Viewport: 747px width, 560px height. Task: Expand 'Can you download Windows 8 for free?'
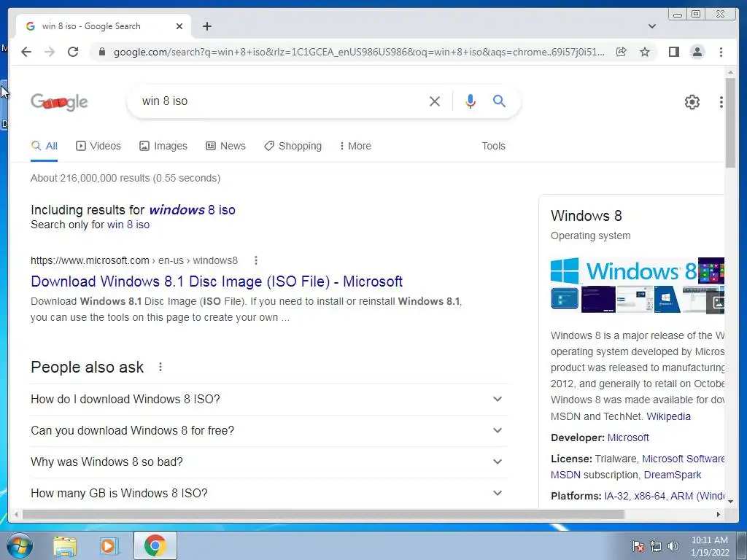[x=268, y=430]
